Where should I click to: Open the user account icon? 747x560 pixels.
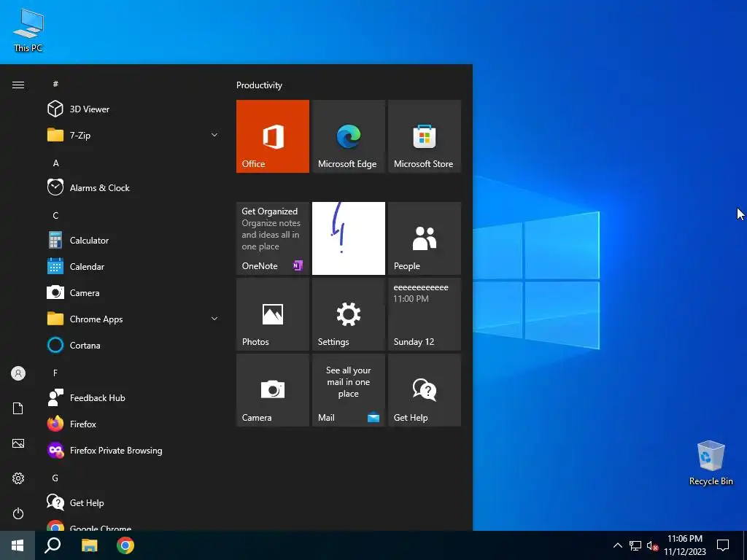(x=18, y=373)
